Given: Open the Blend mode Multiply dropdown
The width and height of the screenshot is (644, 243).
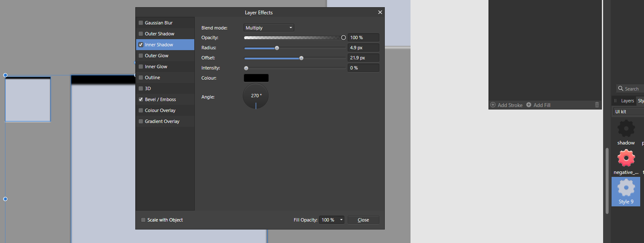Looking at the screenshot, I should click(x=269, y=28).
